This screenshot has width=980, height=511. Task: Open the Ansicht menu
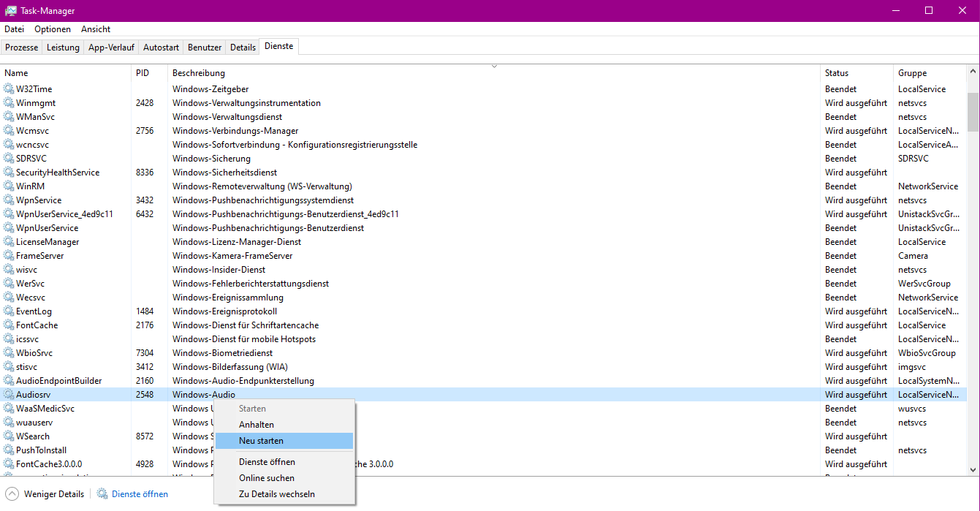(x=96, y=29)
